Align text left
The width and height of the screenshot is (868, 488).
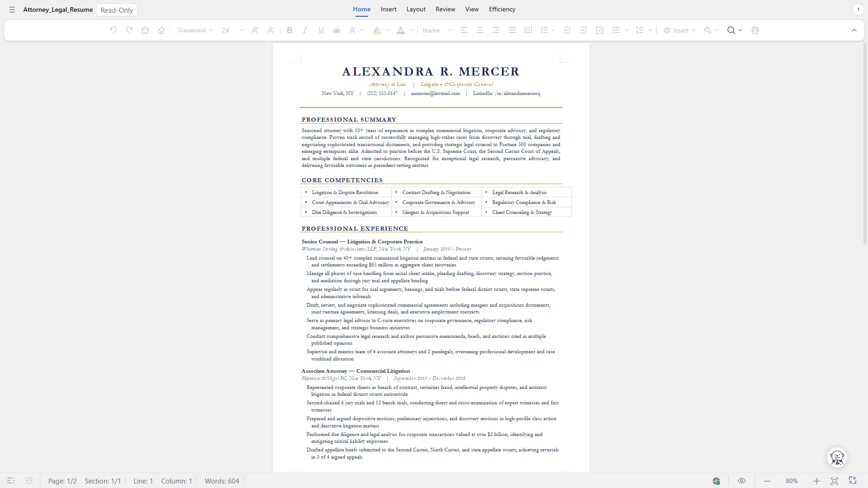(464, 30)
